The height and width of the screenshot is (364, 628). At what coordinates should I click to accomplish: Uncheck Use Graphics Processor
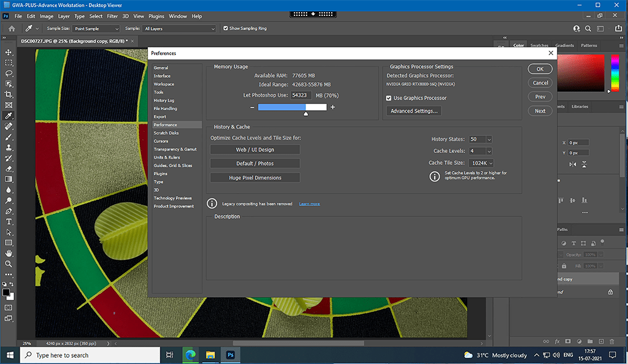389,98
